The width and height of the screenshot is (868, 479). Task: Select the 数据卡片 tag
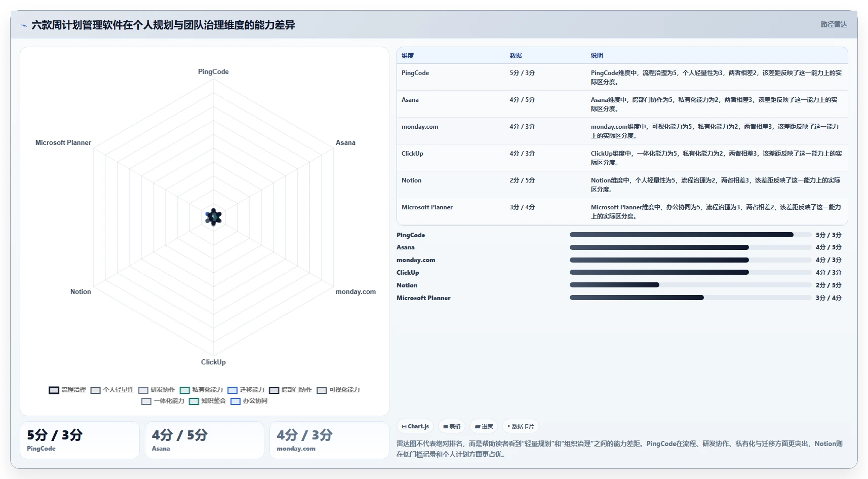tap(521, 426)
